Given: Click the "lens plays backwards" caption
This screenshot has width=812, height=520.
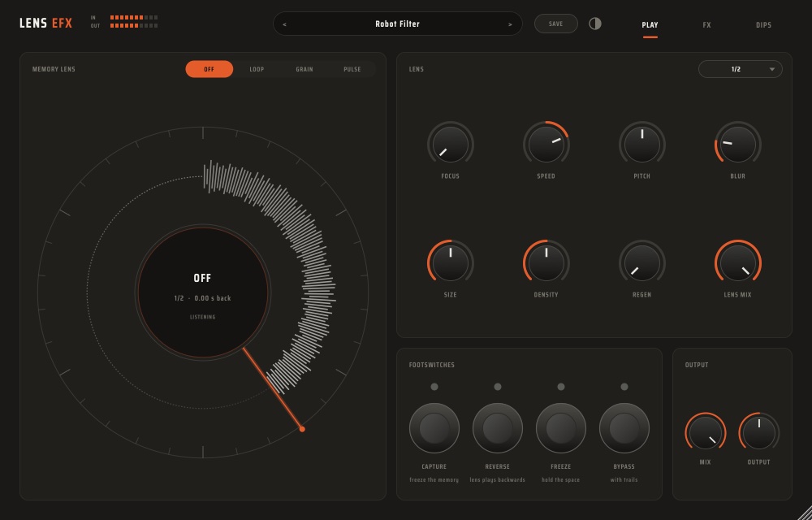Looking at the screenshot, I should coord(498,480).
